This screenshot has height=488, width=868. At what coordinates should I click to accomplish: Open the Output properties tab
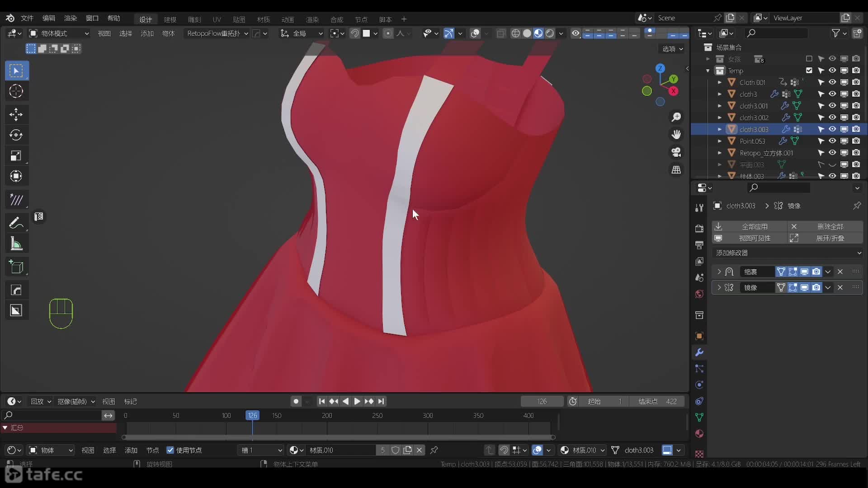coord(699,245)
